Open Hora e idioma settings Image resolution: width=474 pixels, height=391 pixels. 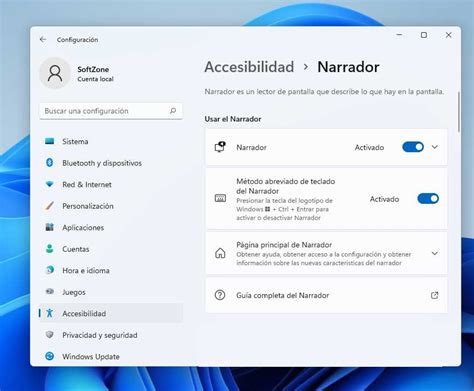click(x=111, y=270)
